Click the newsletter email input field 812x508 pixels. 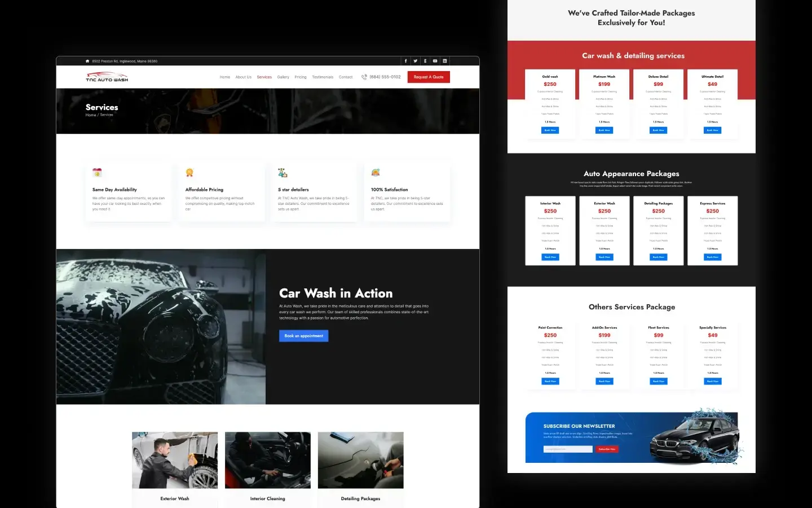pyautogui.click(x=568, y=449)
